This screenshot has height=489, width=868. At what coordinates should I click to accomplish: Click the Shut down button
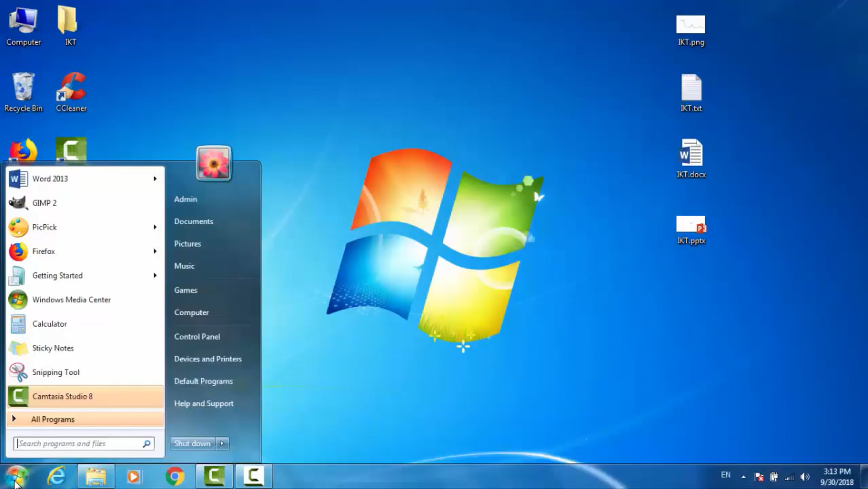(192, 443)
